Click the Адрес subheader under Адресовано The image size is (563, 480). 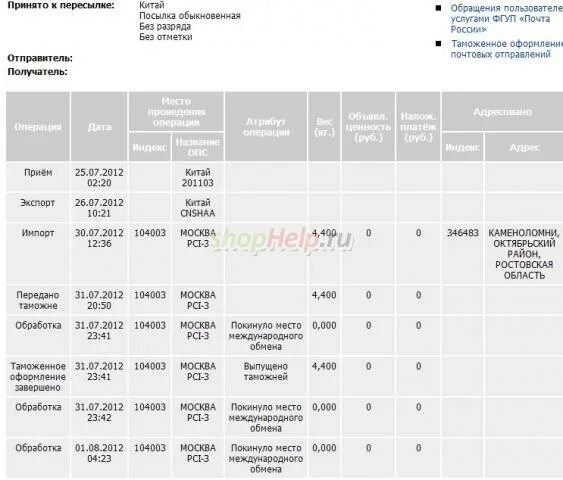point(524,147)
